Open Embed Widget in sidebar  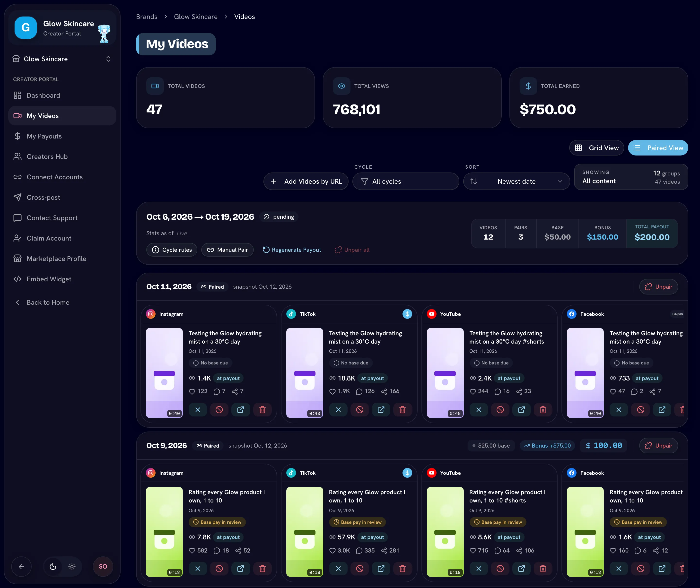pyautogui.click(x=62, y=279)
